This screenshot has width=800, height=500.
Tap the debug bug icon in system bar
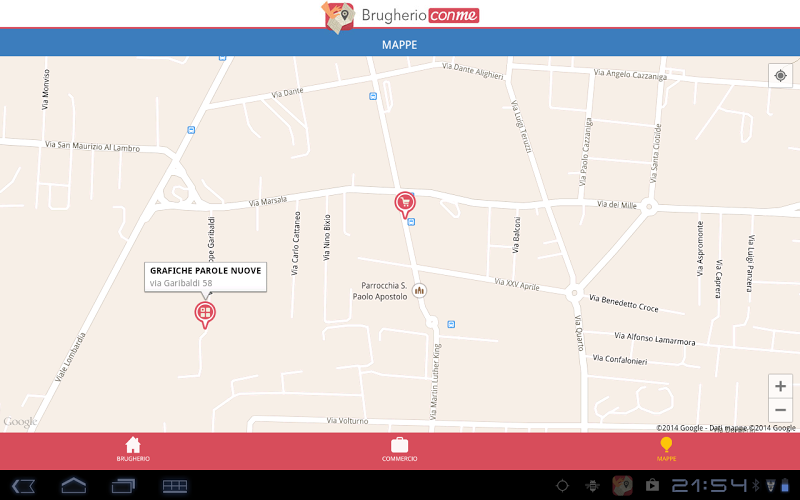point(592,486)
